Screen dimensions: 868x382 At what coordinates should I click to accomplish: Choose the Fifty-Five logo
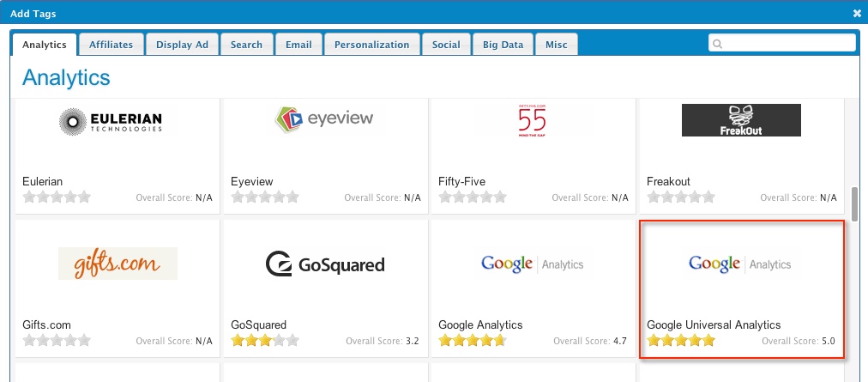click(532, 120)
